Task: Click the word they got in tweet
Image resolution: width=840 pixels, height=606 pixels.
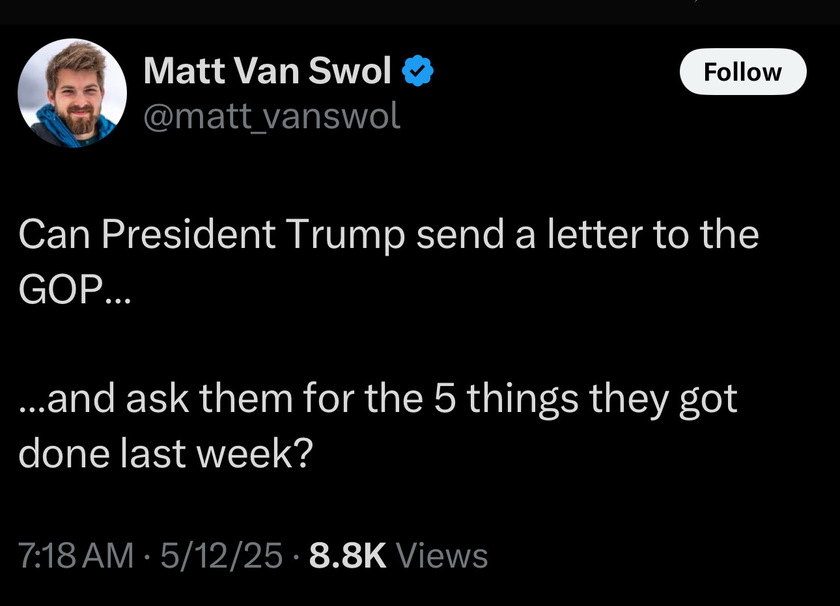Action: [663, 399]
